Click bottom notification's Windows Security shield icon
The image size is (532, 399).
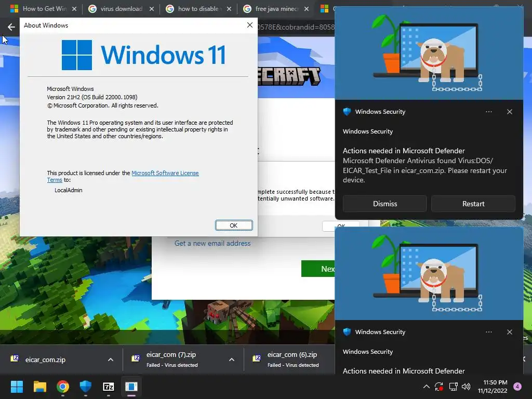[x=347, y=332]
